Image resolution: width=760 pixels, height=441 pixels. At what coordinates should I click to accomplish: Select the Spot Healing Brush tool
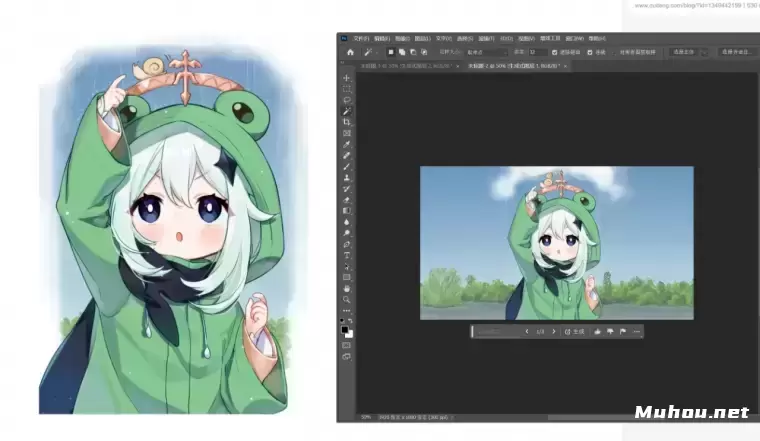tap(347, 156)
